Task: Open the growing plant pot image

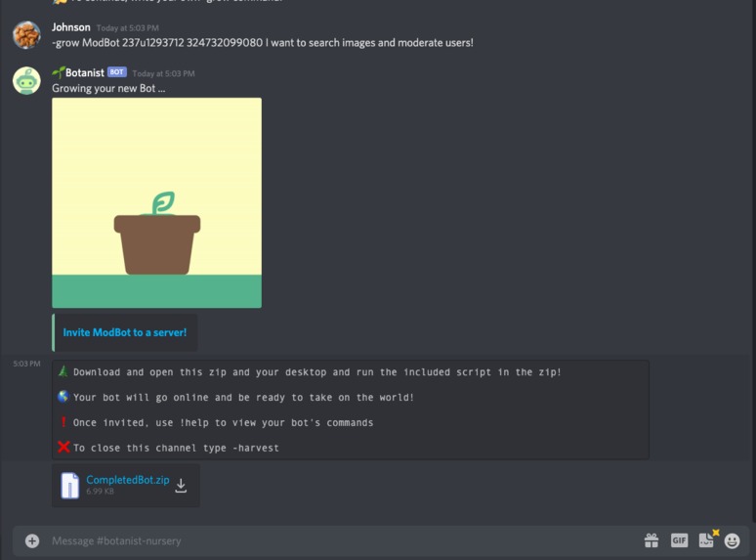Action: 156,202
